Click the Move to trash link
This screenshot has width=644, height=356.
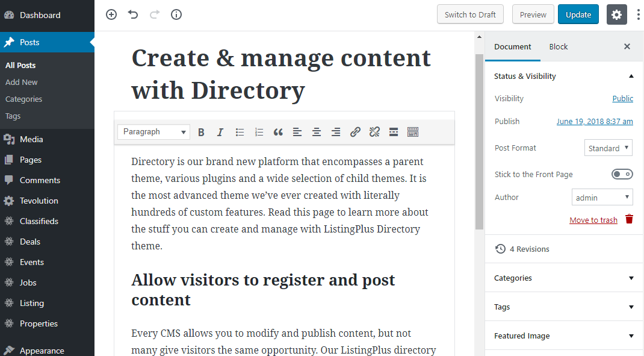(x=593, y=220)
